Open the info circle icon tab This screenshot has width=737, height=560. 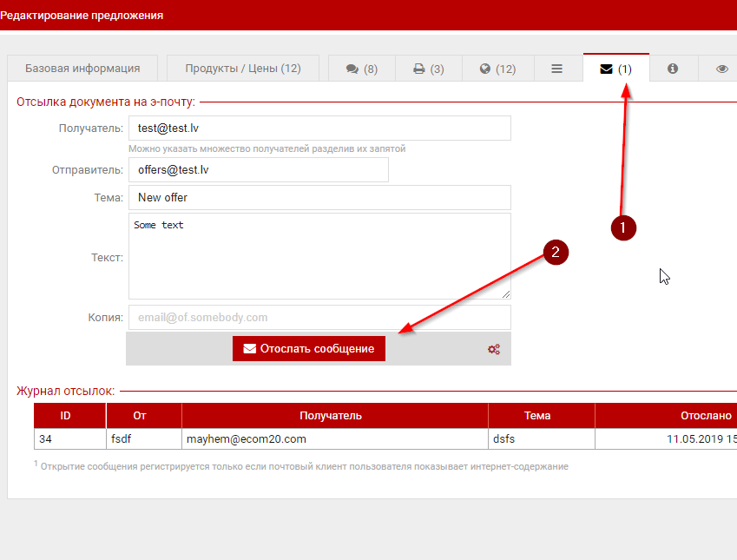[673, 69]
